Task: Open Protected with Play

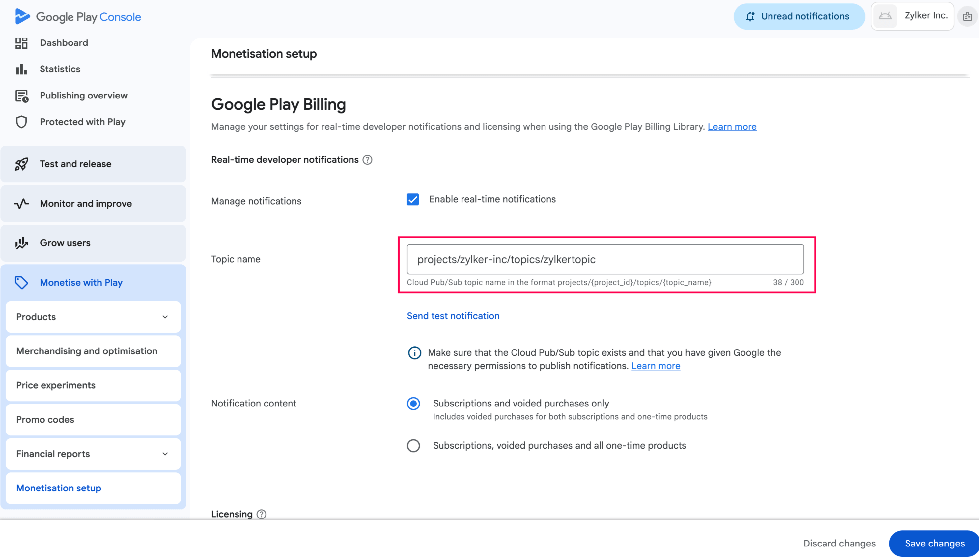Action: (83, 122)
